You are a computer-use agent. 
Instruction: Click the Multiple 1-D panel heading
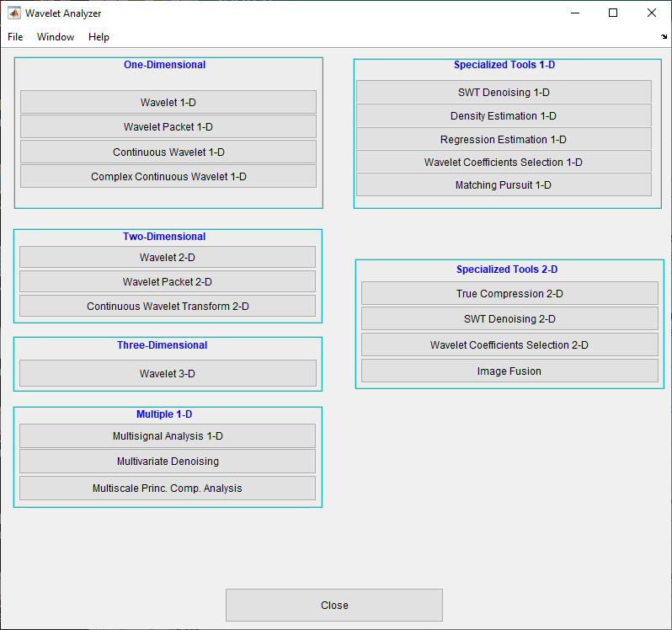(x=164, y=414)
